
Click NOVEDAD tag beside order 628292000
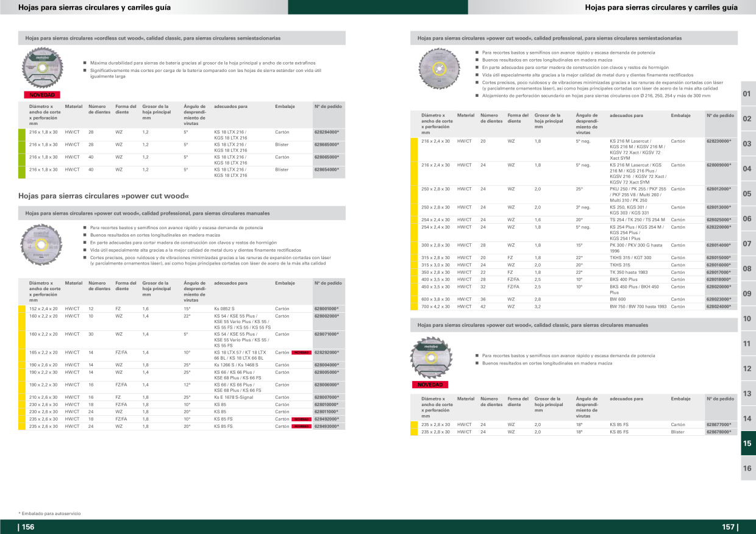pos(301,352)
